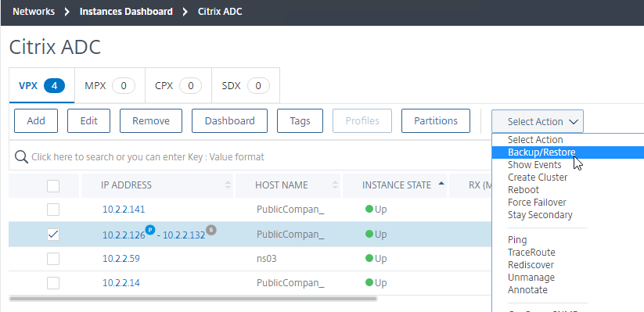
Task: Select Rediscover in the action menu
Action: click(x=531, y=265)
